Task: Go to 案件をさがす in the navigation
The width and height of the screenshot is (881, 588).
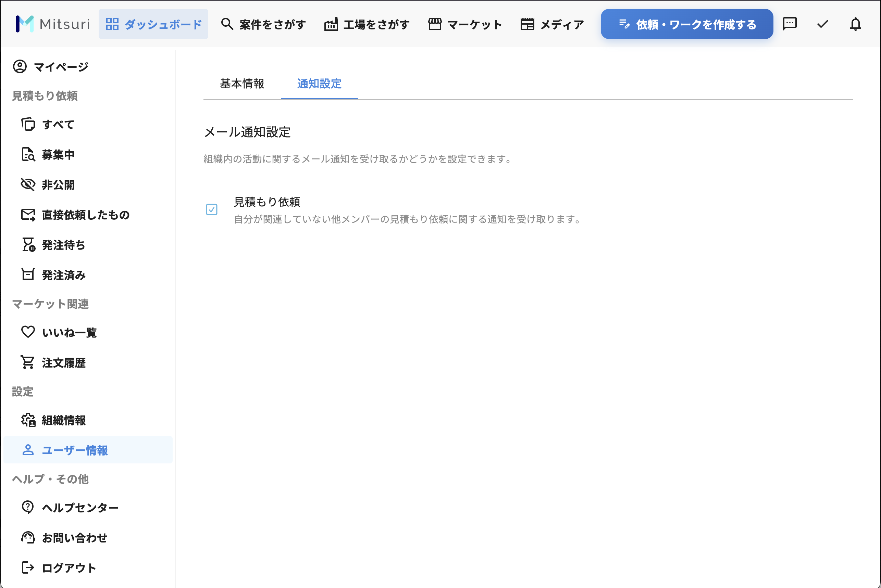Action: (x=263, y=24)
